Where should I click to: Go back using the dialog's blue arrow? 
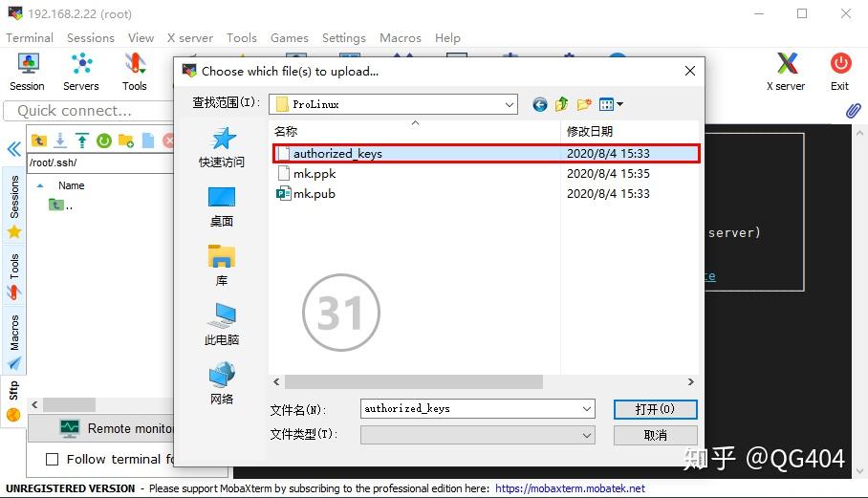[540, 104]
